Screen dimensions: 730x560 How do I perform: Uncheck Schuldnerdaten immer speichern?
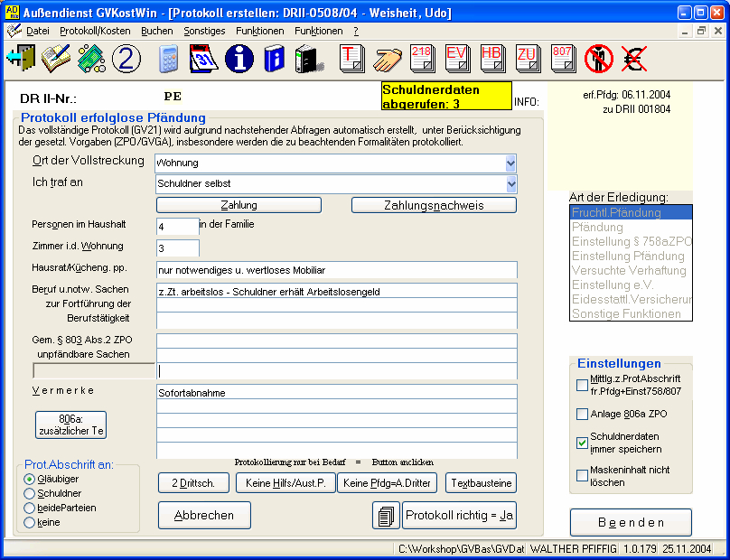(x=582, y=443)
